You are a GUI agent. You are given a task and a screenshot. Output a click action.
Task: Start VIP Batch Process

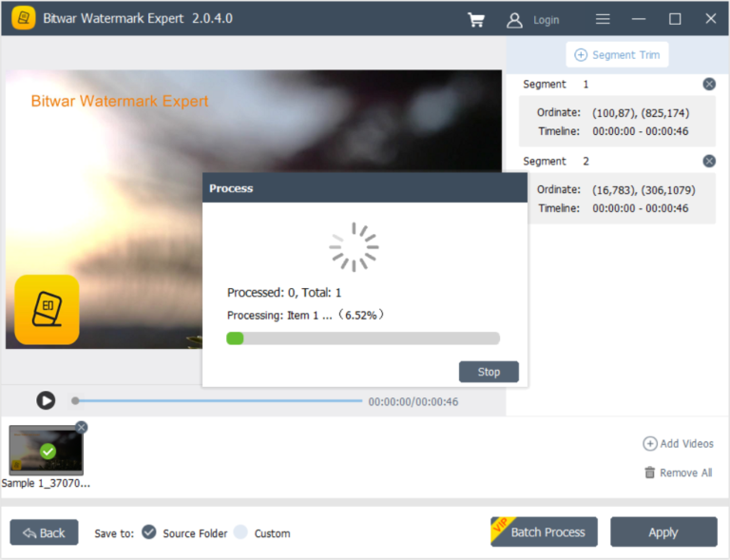tap(544, 531)
